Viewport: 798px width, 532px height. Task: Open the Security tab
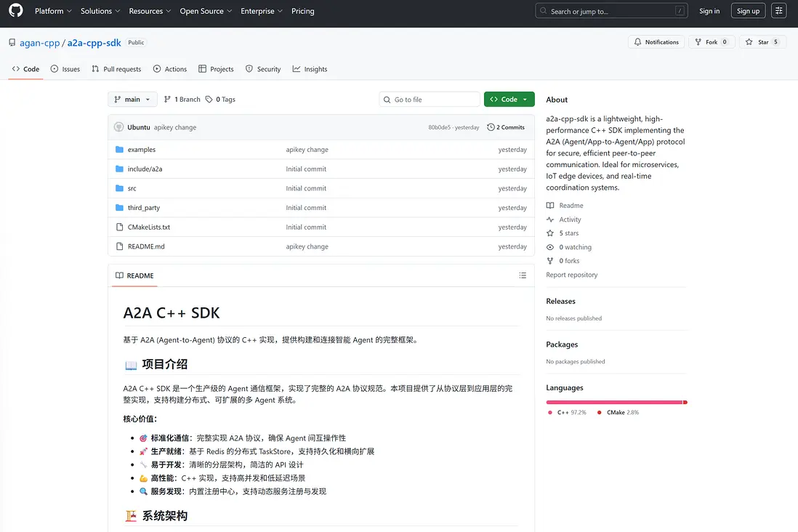(x=263, y=69)
